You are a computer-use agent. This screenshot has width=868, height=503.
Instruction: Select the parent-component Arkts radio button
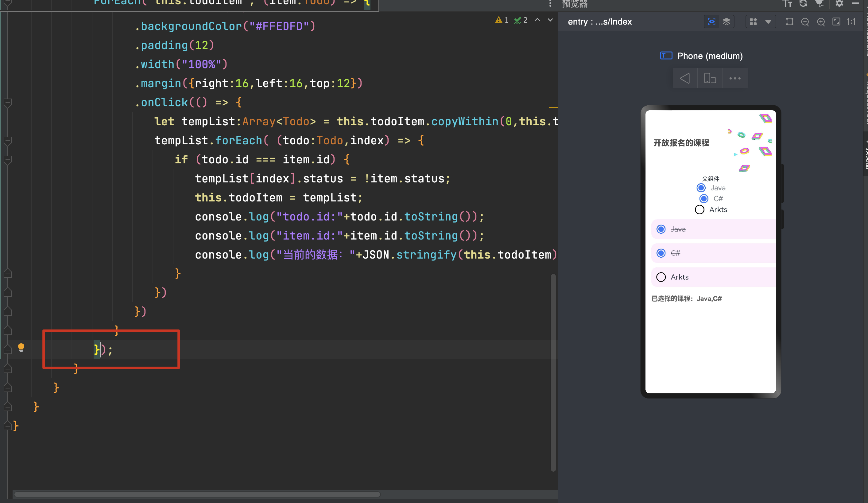[x=699, y=209]
